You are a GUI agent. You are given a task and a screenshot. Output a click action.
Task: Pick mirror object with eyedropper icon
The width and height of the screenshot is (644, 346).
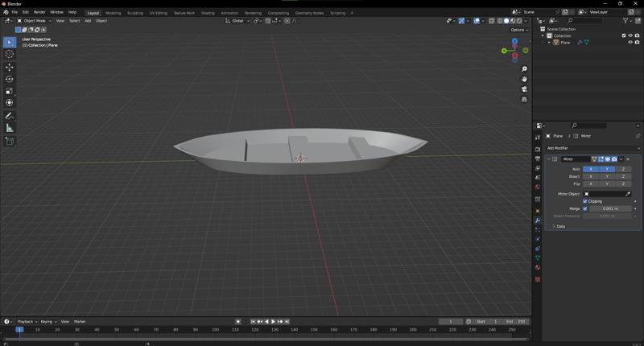pos(628,194)
